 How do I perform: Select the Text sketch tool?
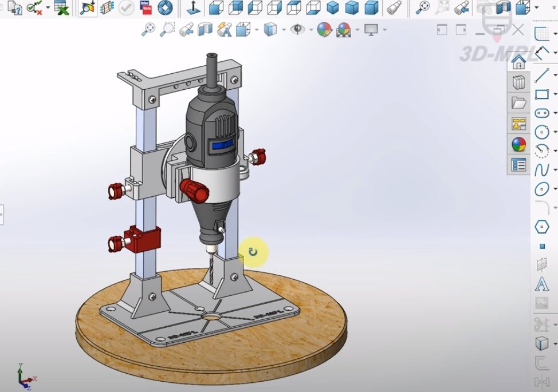pyautogui.click(x=541, y=284)
